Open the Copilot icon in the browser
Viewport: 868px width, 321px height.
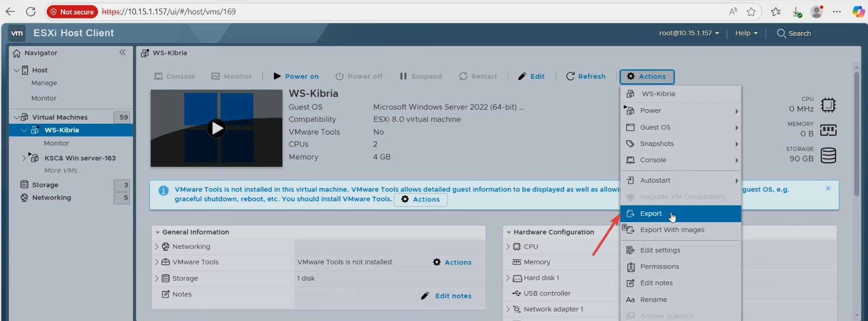tap(858, 11)
